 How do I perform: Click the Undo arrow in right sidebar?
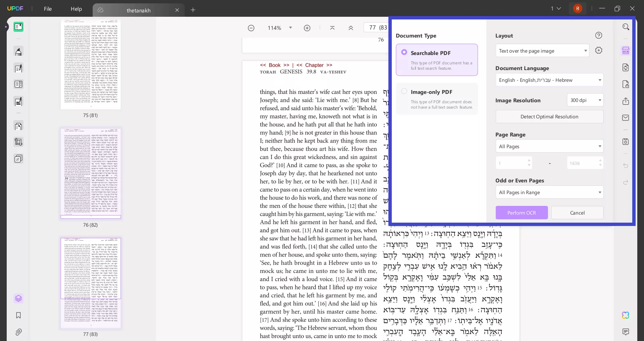click(626, 166)
